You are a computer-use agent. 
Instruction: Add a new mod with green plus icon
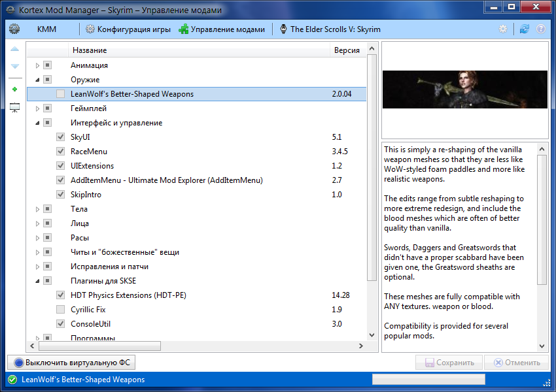pos(14,90)
